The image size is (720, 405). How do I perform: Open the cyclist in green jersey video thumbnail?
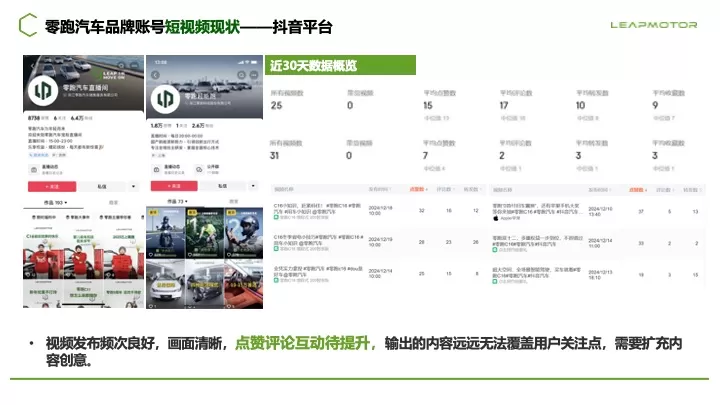pos(204,233)
